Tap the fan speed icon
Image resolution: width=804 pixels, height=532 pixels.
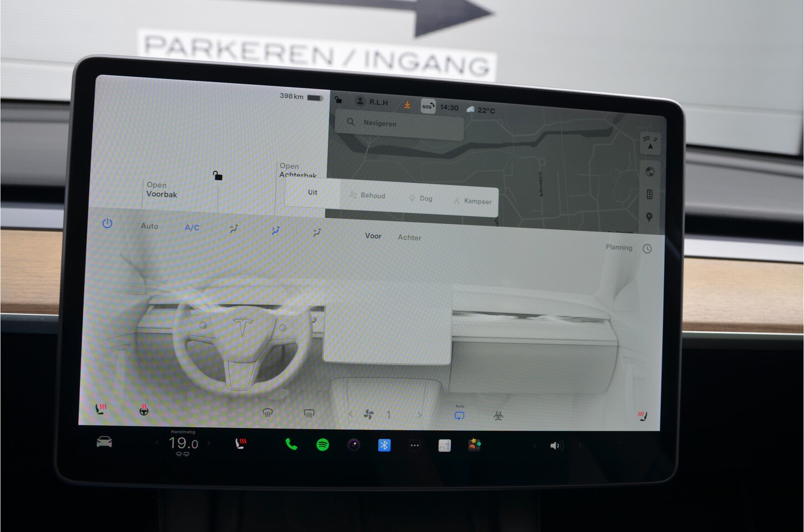tap(368, 414)
